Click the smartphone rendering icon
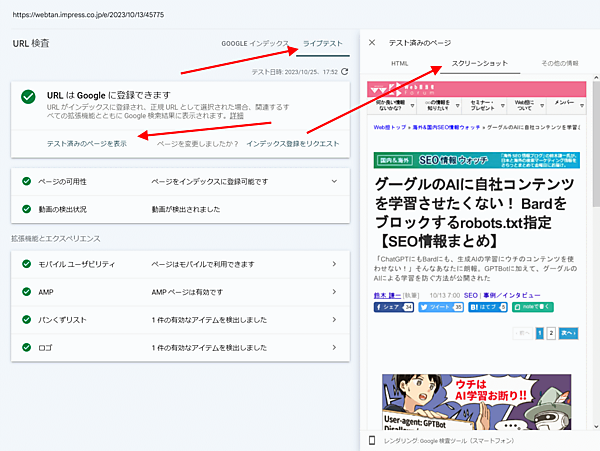600x451 pixels. [x=372, y=441]
